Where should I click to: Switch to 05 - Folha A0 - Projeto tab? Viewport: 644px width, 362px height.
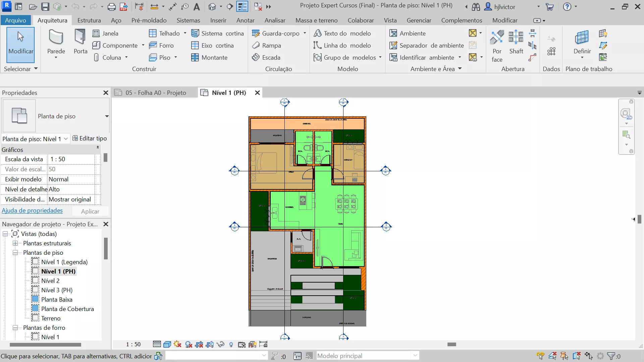click(155, 93)
